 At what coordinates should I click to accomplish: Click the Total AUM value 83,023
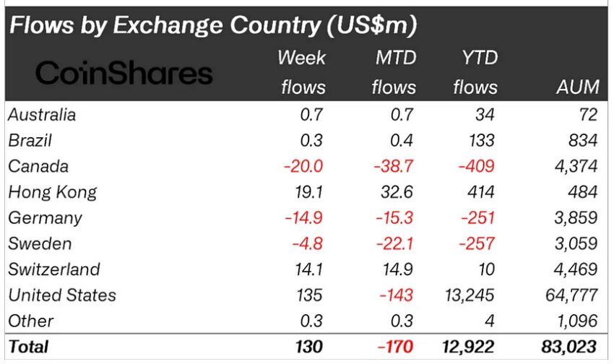click(x=571, y=346)
